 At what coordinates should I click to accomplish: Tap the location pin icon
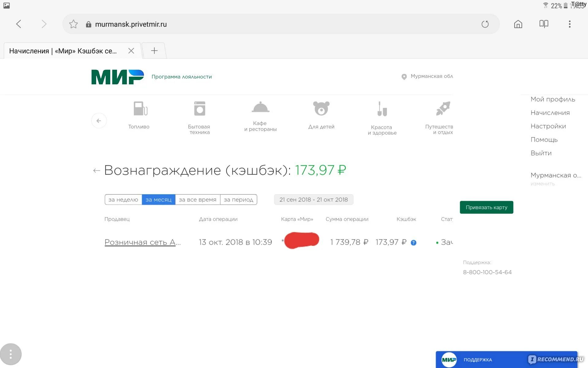pos(404,77)
